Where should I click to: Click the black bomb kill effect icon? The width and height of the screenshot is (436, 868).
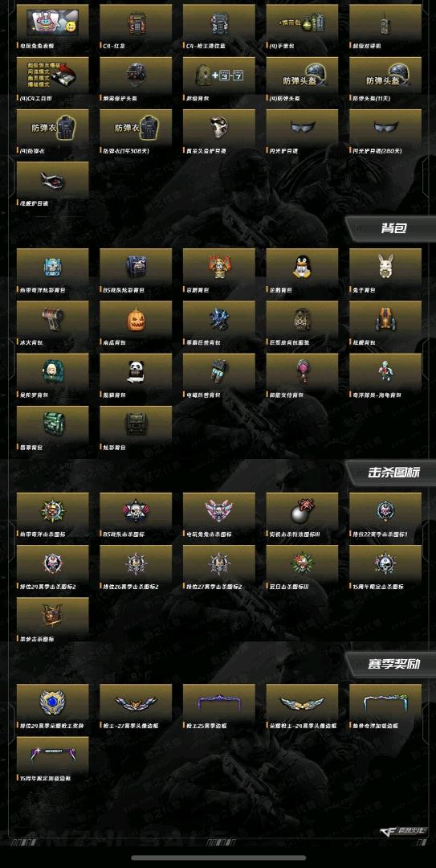tap(302, 512)
